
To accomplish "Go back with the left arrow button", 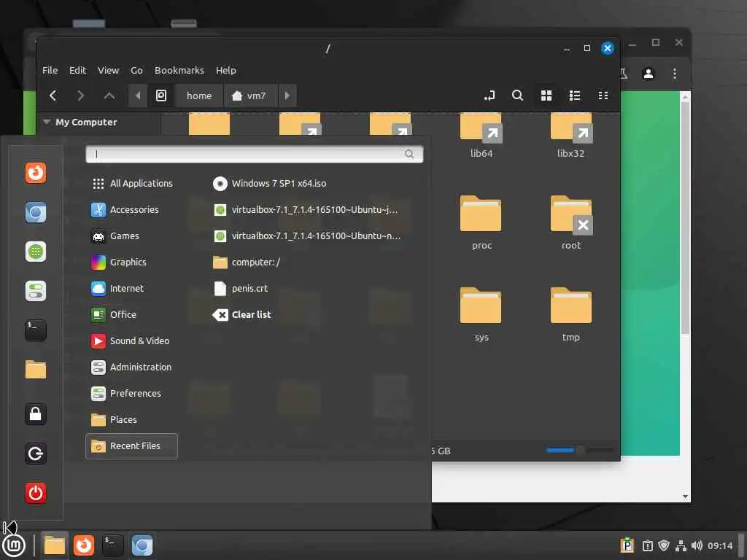I will coord(53,96).
